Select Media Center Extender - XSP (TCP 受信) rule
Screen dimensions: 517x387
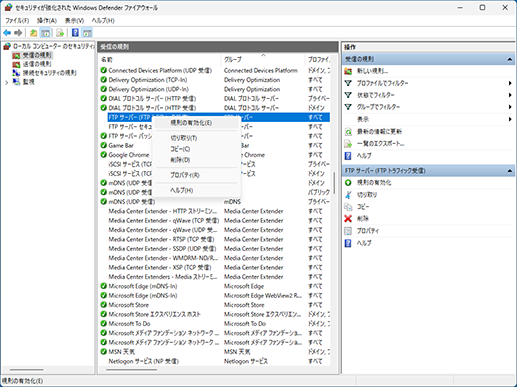pyautogui.click(x=160, y=267)
